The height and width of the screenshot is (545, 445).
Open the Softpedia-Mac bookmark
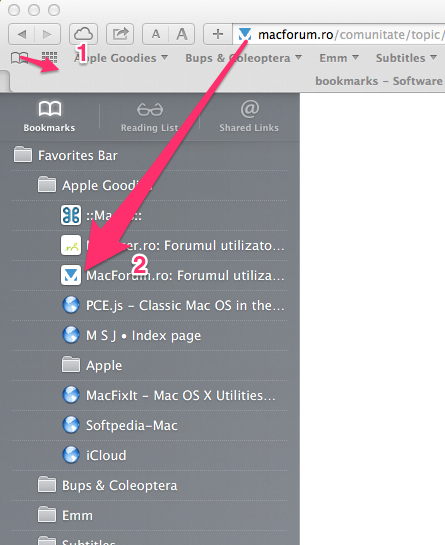[149, 425]
